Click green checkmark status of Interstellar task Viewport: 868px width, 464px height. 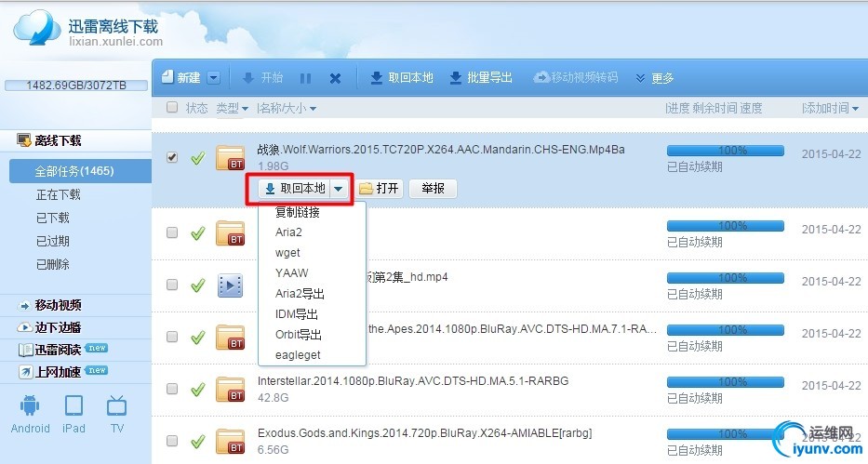click(197, 390)
